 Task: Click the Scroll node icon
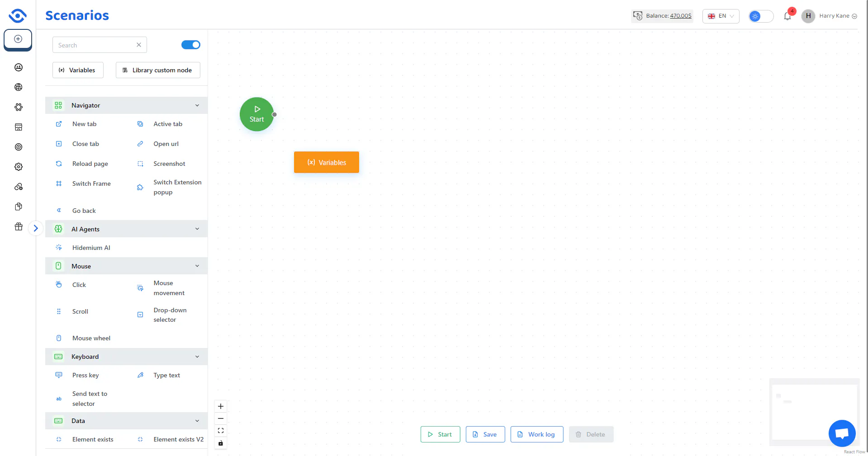tap(59, 311)
